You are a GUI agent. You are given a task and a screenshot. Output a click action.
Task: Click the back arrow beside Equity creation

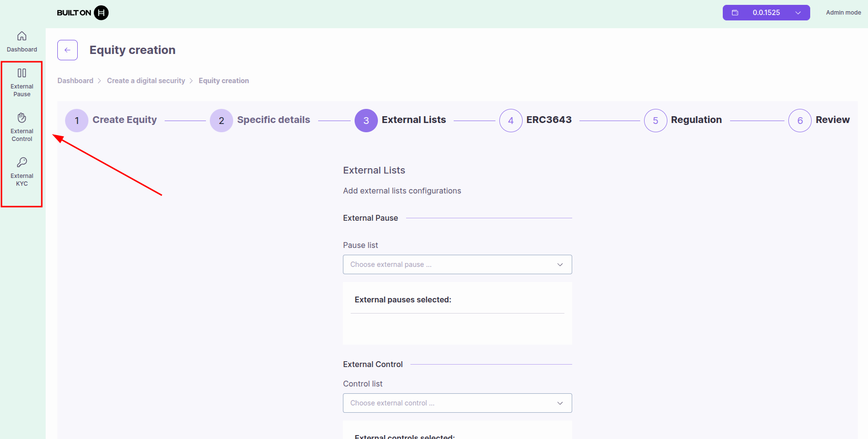click(67, 50)
